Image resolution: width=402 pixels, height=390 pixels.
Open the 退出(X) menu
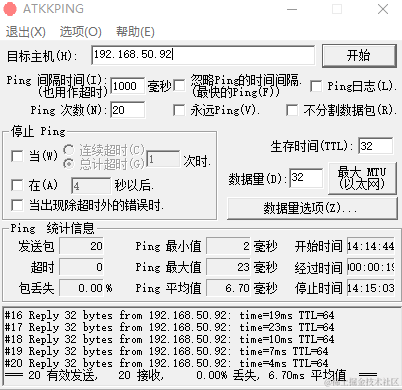[26, 32]
